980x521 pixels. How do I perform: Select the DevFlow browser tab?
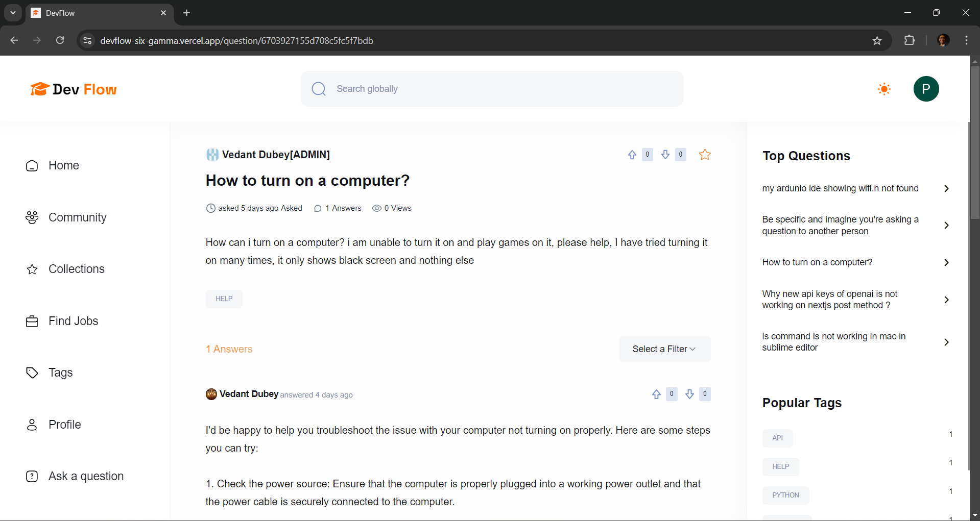point(100,13)
